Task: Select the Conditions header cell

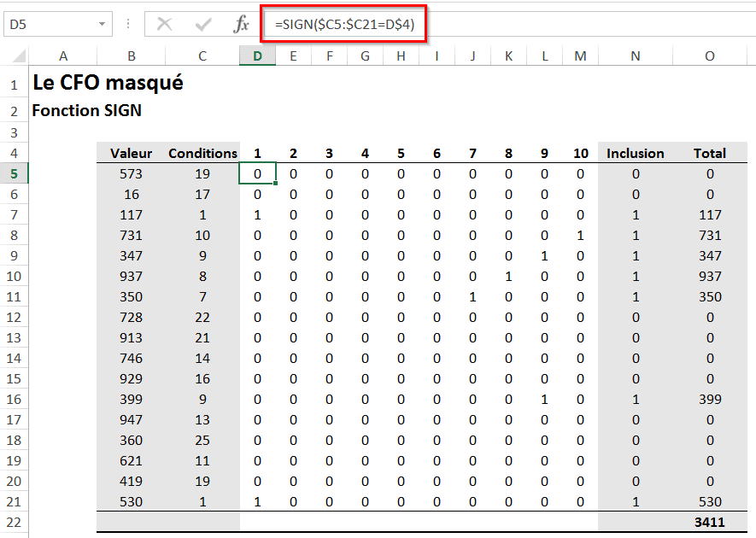Action: [x=202, y=154]
